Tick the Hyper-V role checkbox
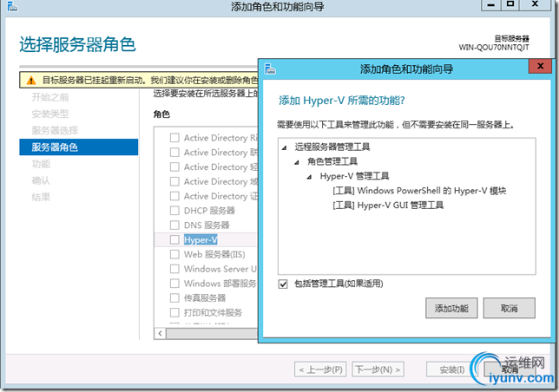 174,239
